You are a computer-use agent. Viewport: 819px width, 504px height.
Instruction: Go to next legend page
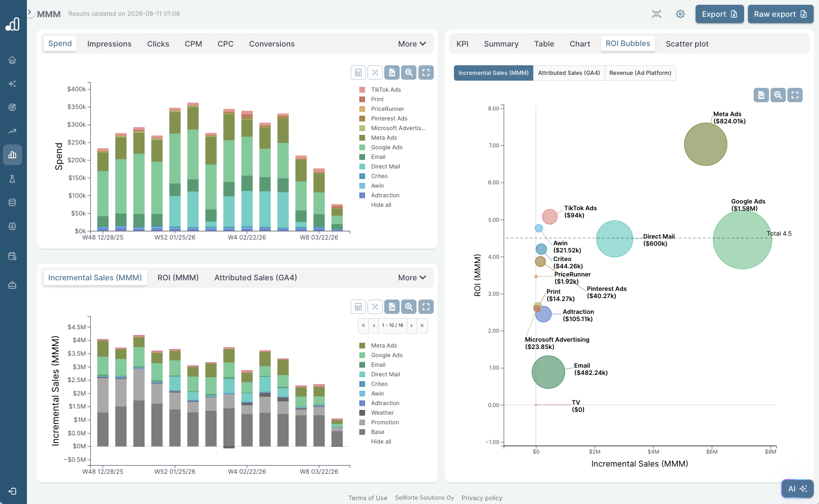coord(412,325)
